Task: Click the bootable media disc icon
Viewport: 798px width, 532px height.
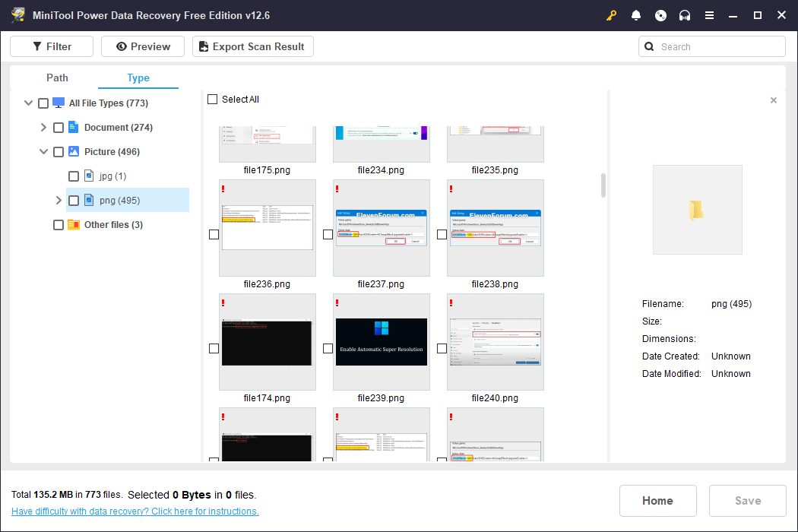Action: (660, 15)
